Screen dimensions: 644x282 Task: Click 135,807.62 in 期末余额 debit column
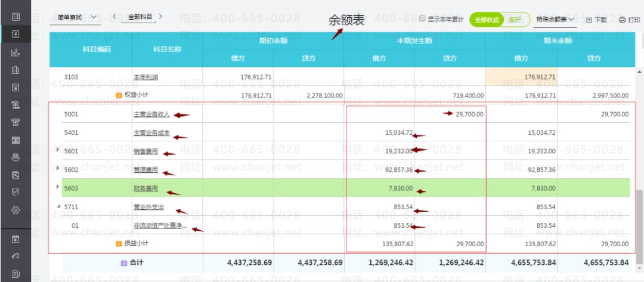pos(540,244)
